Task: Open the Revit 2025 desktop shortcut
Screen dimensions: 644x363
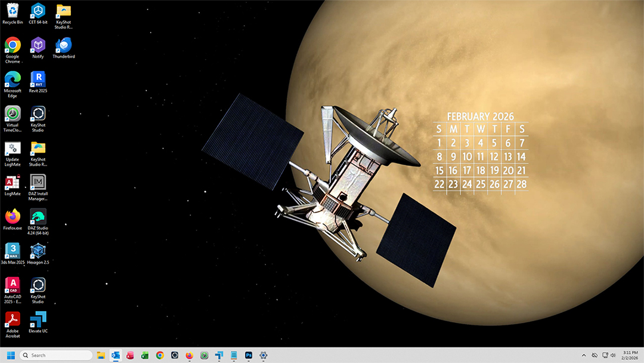Action: (x=38, y=79)
